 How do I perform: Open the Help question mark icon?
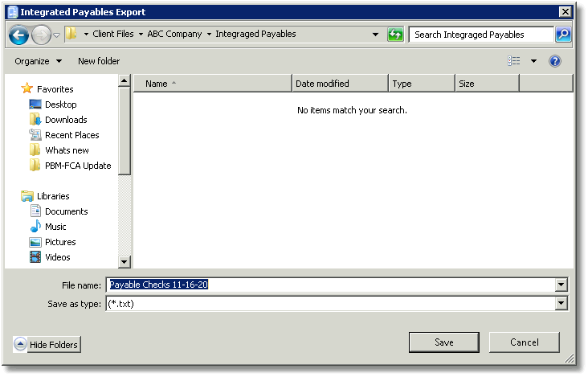tap(554, 61)
